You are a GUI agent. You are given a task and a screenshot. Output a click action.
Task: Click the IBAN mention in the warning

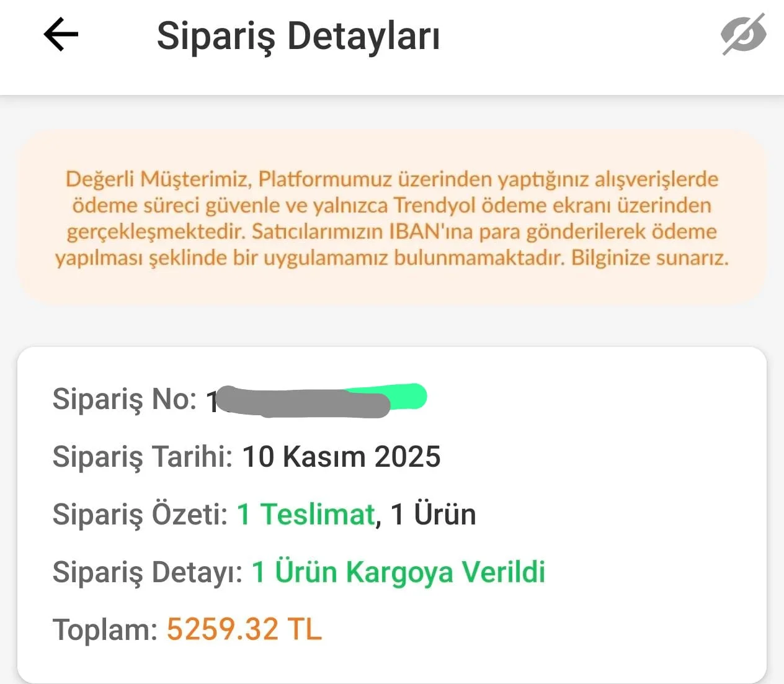422,232
